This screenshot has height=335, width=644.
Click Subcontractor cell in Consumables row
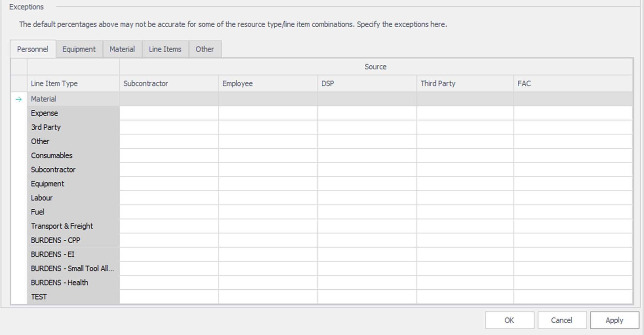click(x=169, y=155)
